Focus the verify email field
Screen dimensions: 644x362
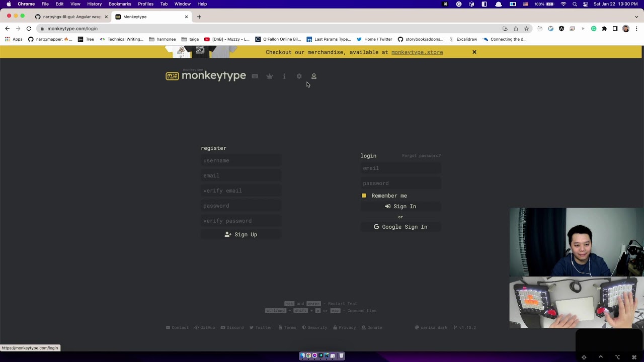(241, 191)
